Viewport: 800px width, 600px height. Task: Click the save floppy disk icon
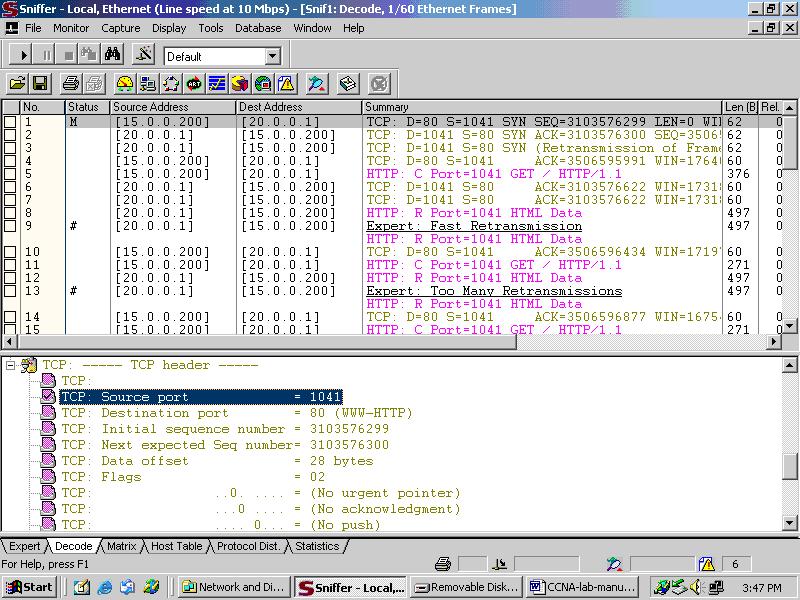(40, 84)
